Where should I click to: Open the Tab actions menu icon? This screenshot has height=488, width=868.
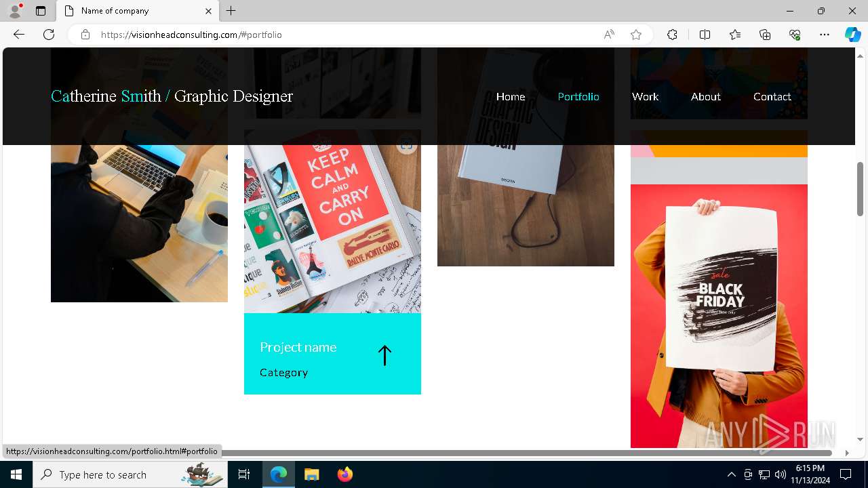click(x=41, y=11)
